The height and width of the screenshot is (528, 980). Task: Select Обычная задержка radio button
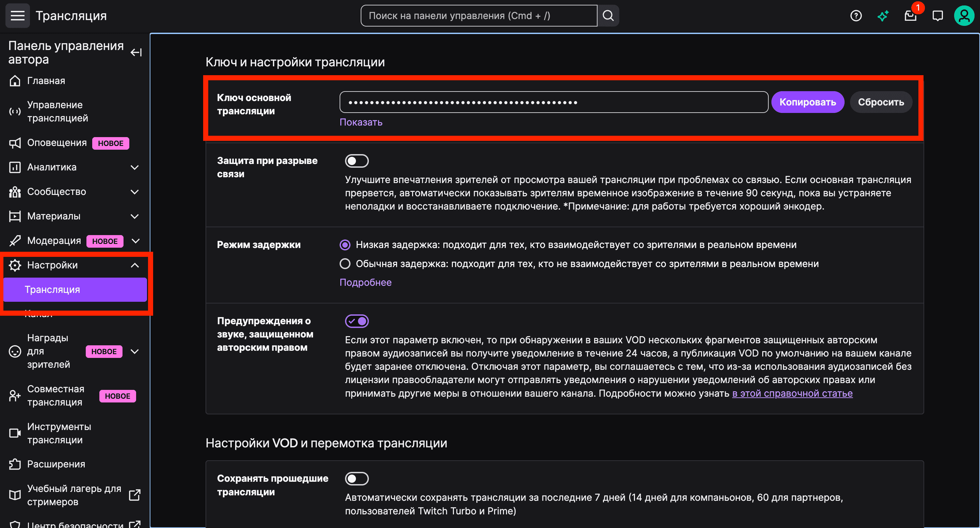tap(345, 263)
